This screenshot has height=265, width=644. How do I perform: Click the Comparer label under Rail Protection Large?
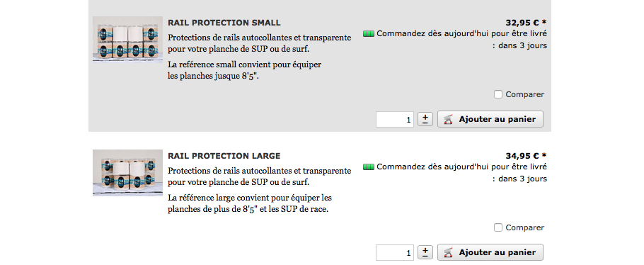tap(524, 227)
